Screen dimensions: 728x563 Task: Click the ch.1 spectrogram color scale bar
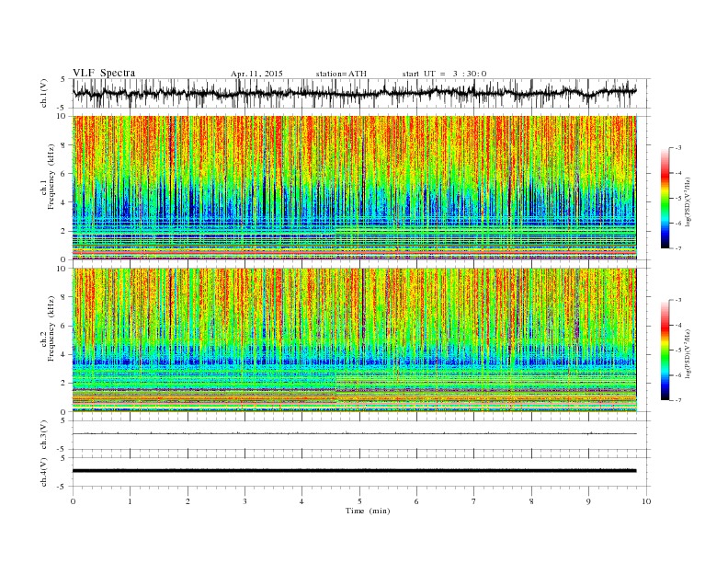[x=665, y=199]
